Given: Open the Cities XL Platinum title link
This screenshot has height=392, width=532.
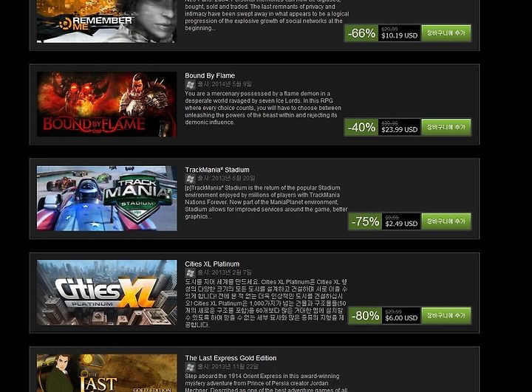Looking at the screenshot, I should (212, 264).
